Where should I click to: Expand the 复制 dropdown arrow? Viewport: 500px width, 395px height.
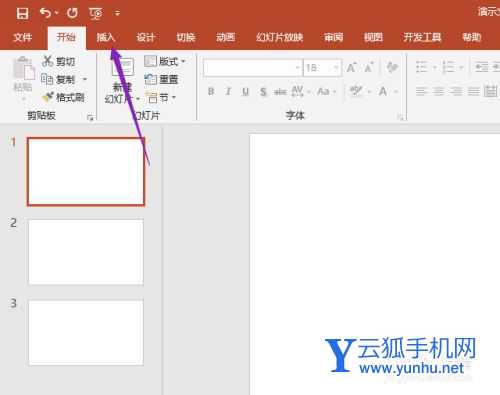click(x=85, y=79)
